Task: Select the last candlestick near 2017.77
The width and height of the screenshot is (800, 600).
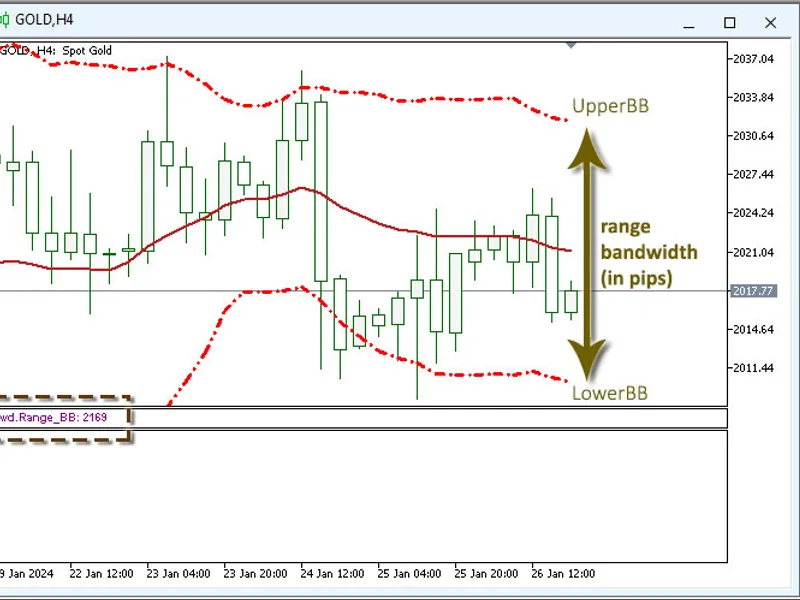Action: click(571, 301)
